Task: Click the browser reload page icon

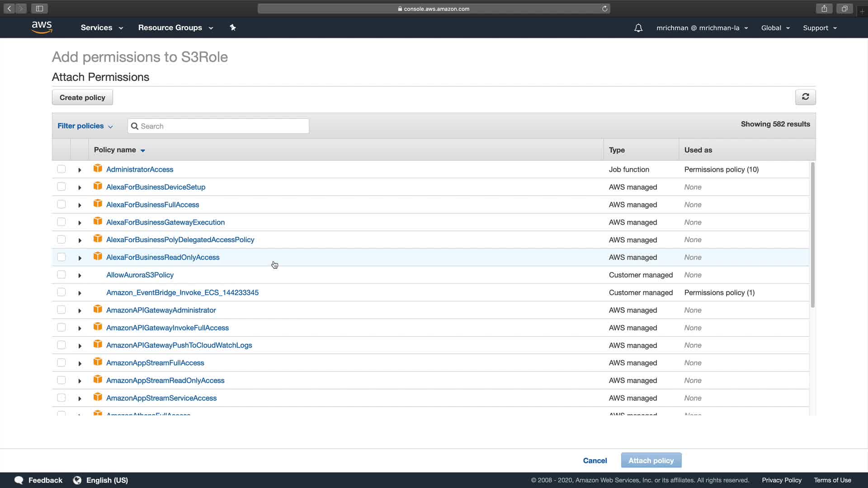Action: click(x=604, y=9)
